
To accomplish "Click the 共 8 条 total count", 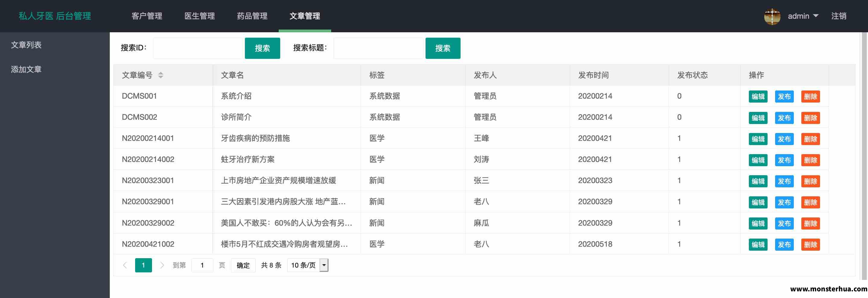I will pyautogui.click(x=271, y=265).
